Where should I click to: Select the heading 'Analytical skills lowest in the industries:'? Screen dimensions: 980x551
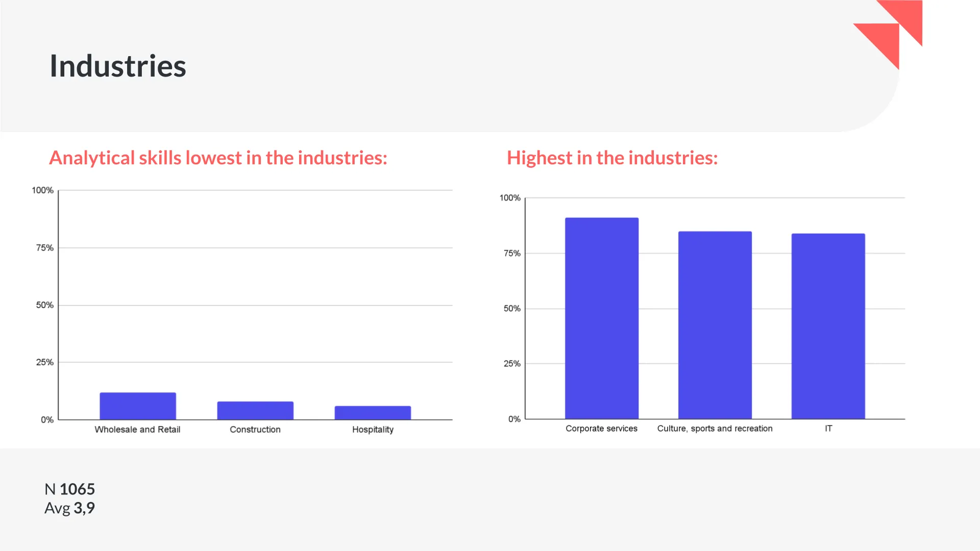218,158
